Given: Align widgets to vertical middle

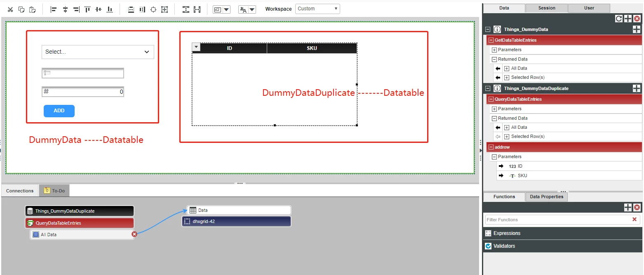Looking at the screenshot, I should pos(99,9).
